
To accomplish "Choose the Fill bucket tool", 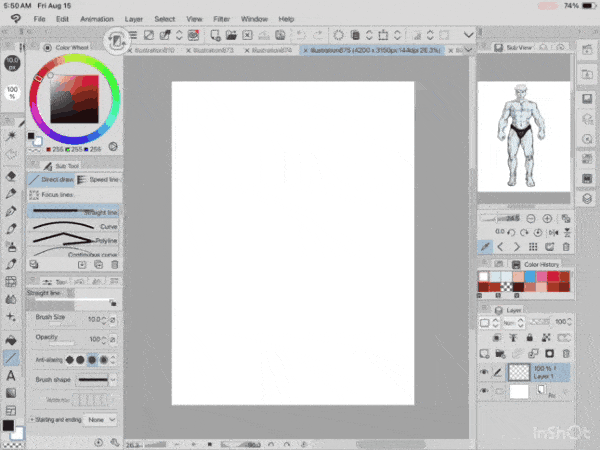I will click(x=11, y=338).
